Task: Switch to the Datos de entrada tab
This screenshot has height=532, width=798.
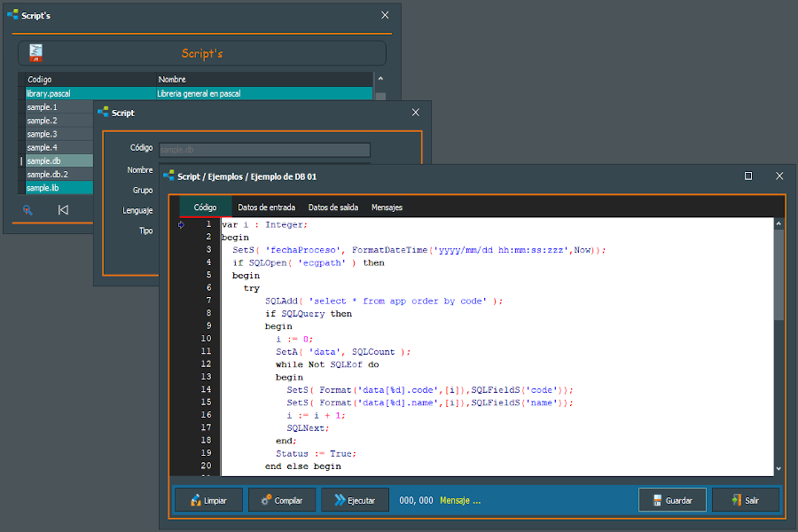Action: (266, 207)
